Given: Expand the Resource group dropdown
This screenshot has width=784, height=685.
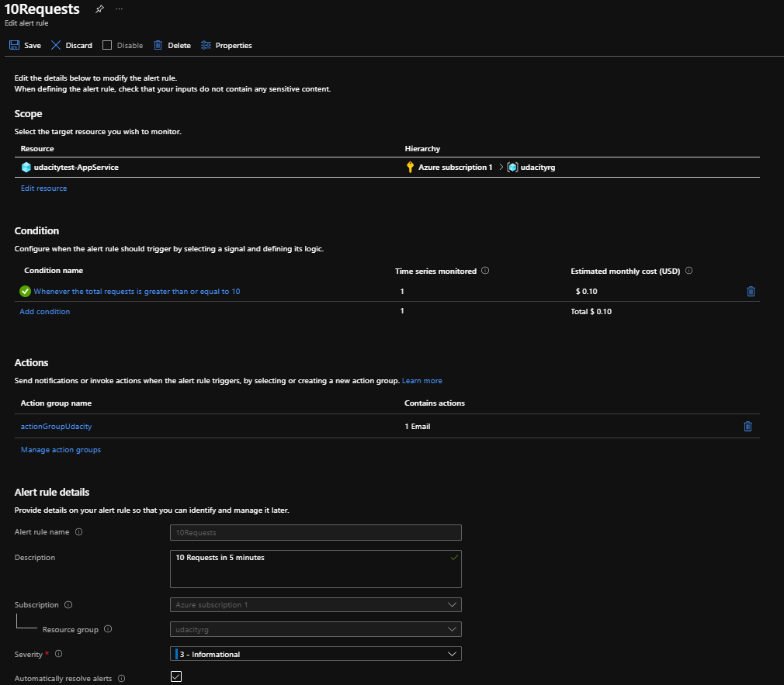Looking at the screenshot, I should coord(315,630).
